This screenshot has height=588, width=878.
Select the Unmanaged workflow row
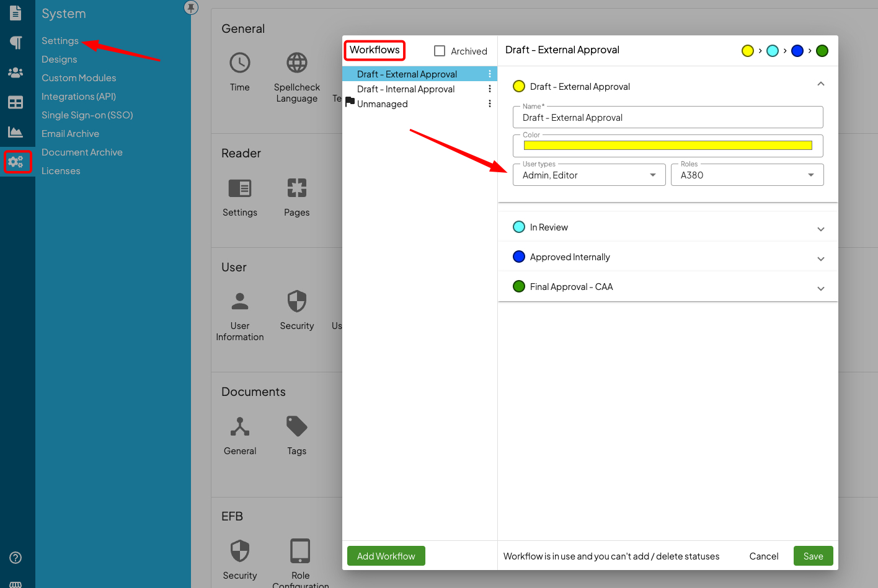tap(420, 103)
